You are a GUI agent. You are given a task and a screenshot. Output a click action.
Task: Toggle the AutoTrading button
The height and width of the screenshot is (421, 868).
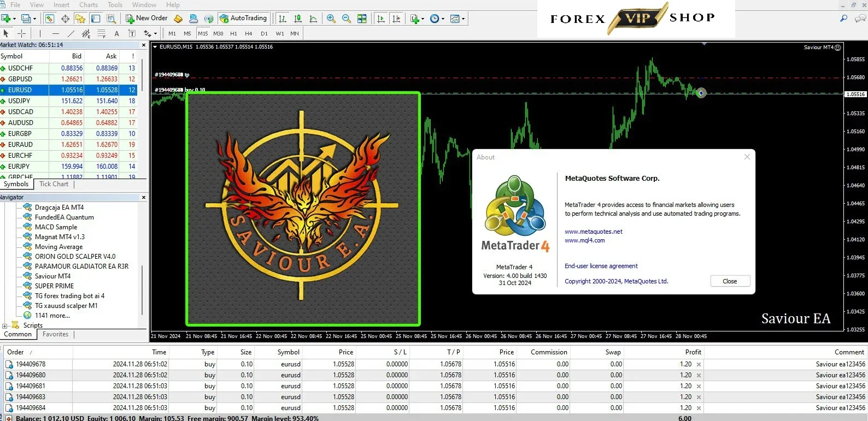[x=243, y=19]
